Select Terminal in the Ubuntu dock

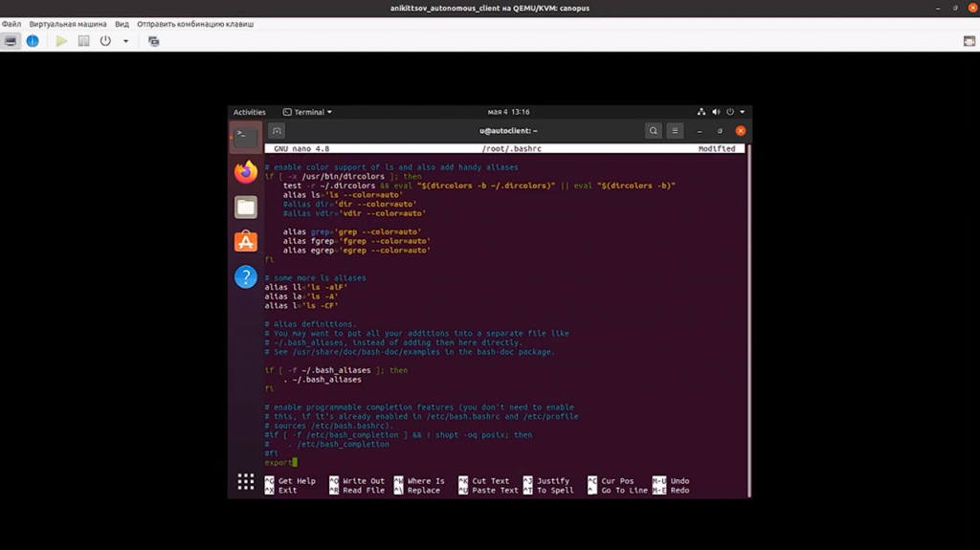point(246,137)
